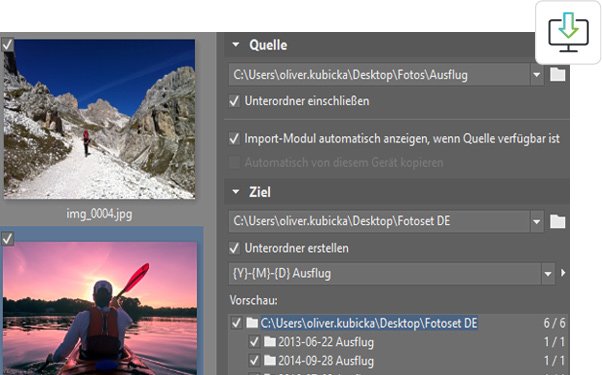
Task: Select the mountain hiker thumbnail img_0004.jpg
Action: coord(99,119)
